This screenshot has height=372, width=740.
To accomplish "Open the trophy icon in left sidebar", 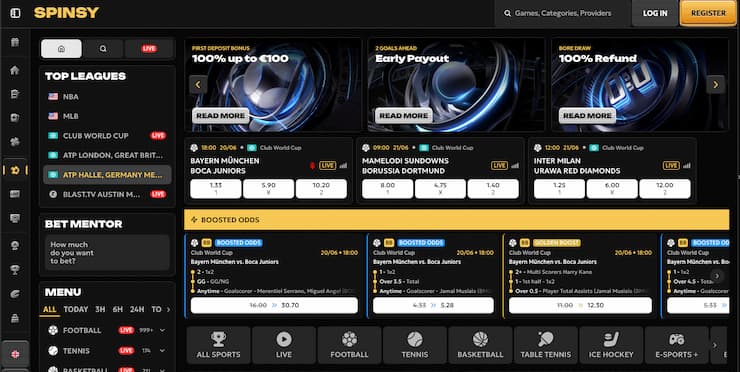I will [x=15, y=269].
